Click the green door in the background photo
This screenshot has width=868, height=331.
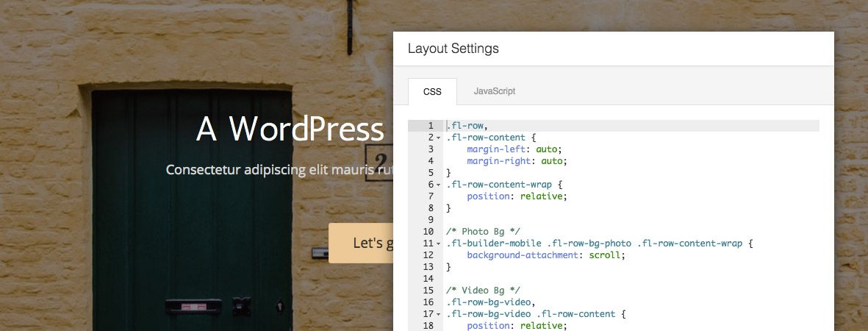pyautogui.click(x=191, y=221)
